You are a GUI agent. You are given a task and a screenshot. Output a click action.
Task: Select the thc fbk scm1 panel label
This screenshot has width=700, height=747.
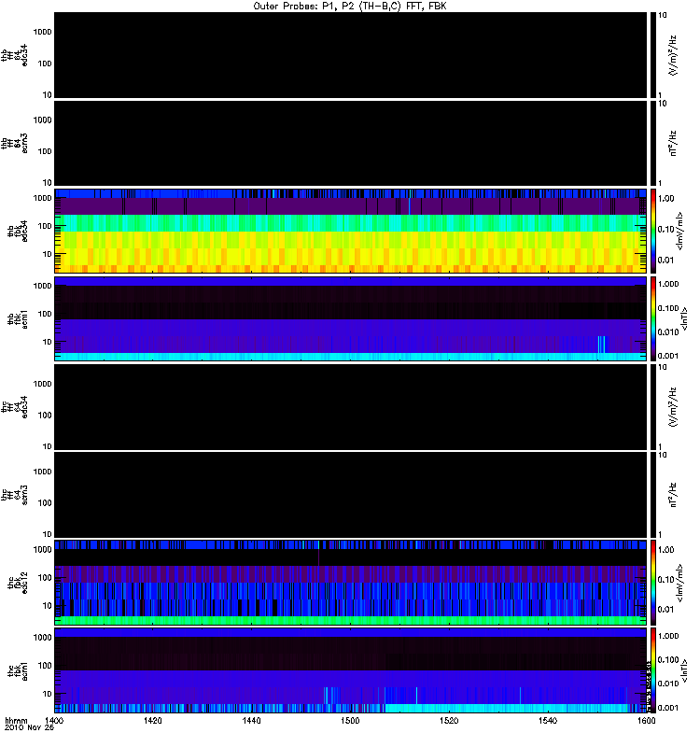pos(18,670)
